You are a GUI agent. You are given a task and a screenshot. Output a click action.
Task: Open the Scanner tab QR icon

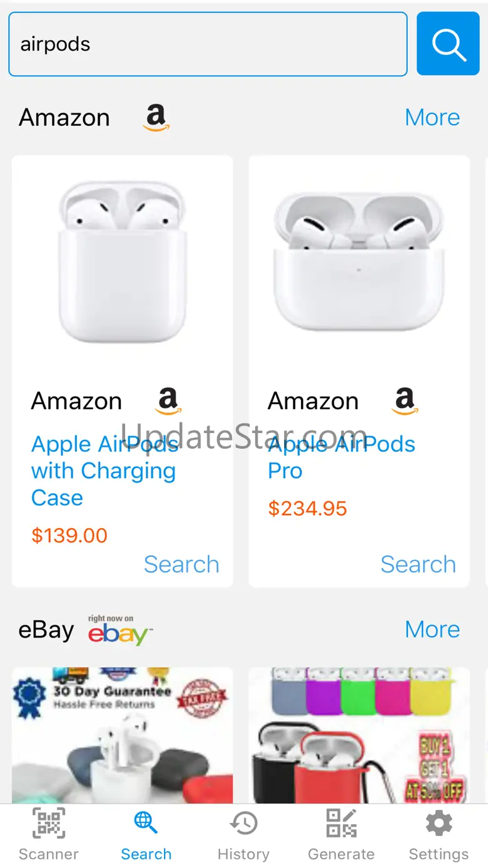pyautogui.click(x=49, y=823)
